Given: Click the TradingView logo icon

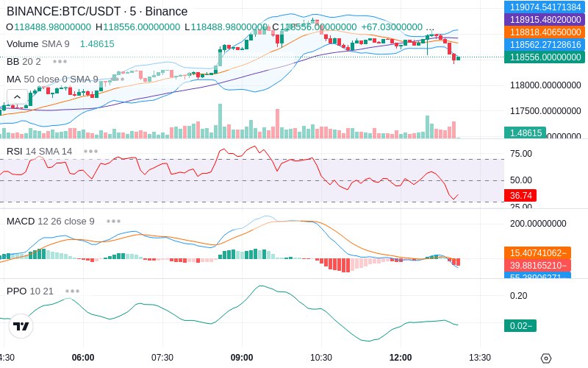Looking at the screenshot, I should [21, 326].
